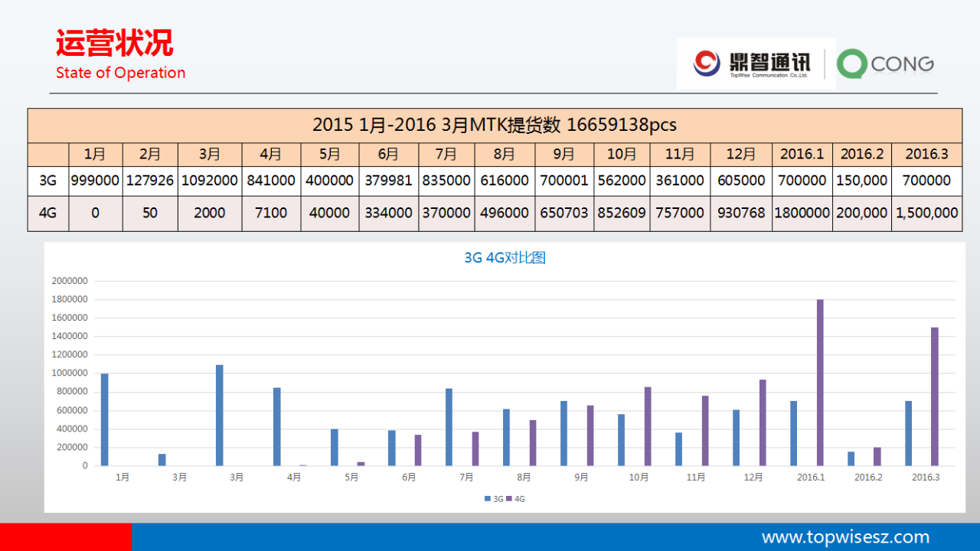Click the table cell containing 1800000
Viewport: 980px width, 551px height.
coord(802,214)
